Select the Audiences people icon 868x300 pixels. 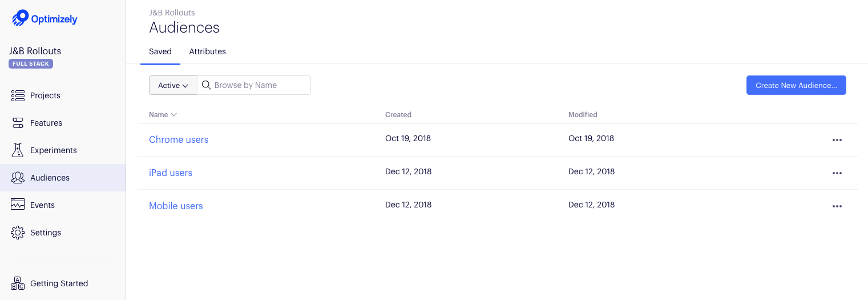[x=18, y=178]
